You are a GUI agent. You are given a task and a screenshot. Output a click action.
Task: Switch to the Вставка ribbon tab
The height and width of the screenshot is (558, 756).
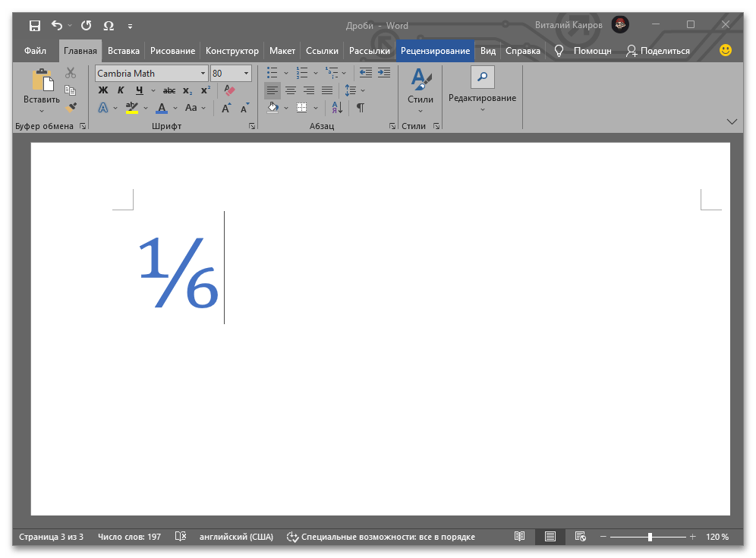123,51
